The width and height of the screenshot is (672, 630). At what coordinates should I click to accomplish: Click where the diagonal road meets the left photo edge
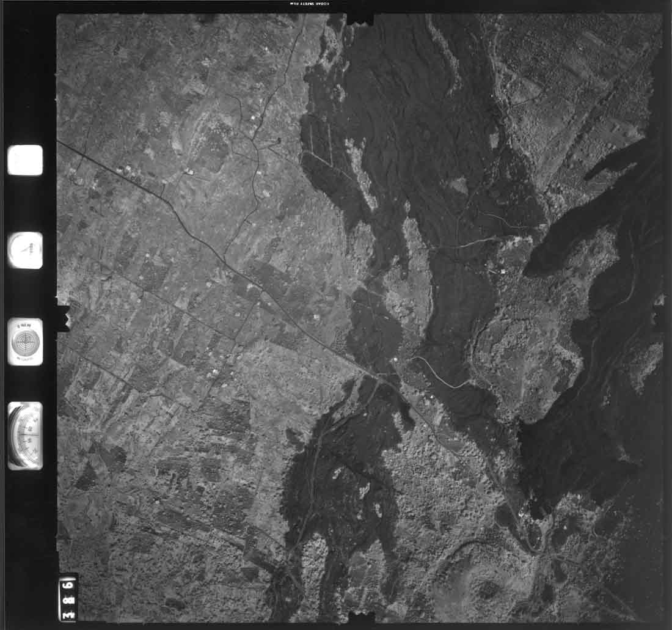59,142
